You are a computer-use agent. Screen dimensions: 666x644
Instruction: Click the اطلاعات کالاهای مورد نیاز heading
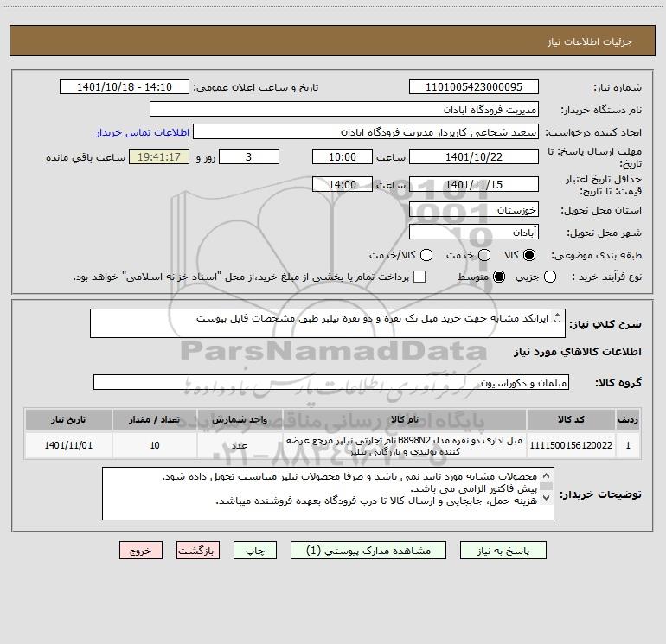click(578, 352)
